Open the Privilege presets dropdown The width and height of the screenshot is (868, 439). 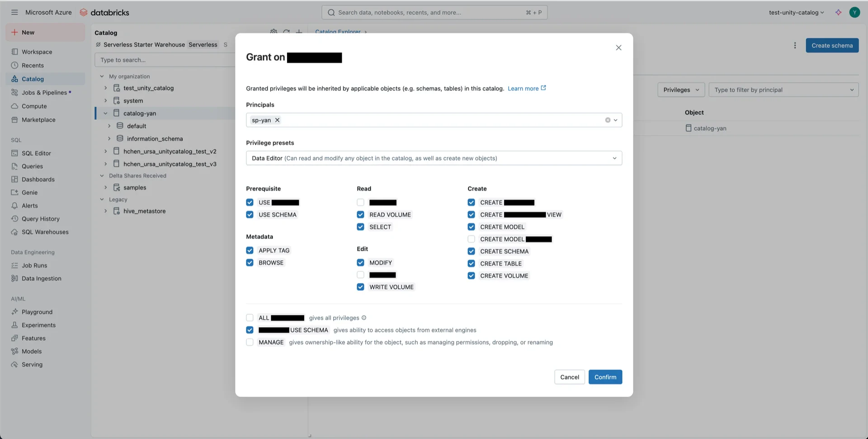click(x=434, y=158)
